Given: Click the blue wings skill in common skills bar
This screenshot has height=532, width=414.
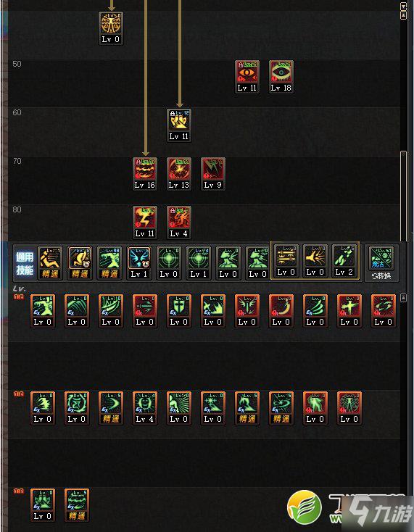Looking at the screenshot, I should pyautogui.click(x=139, y=263).
